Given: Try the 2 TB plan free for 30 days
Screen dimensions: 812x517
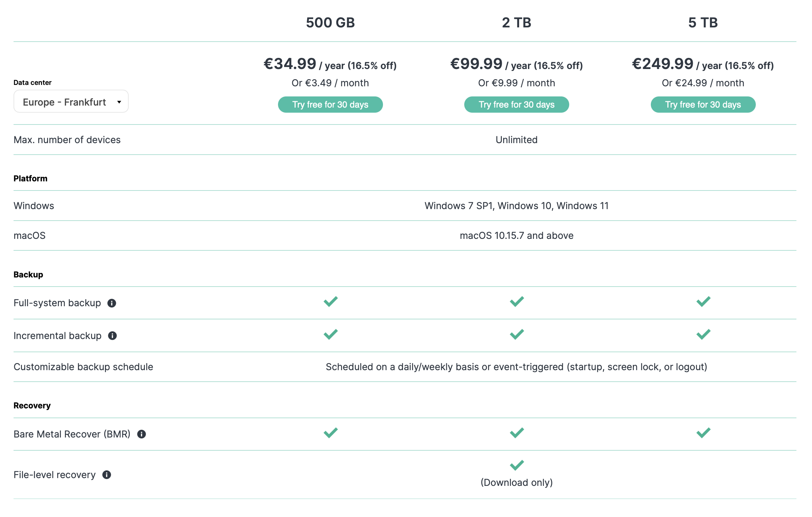Looking at the screenshot, I should click(x=517, y=105).
